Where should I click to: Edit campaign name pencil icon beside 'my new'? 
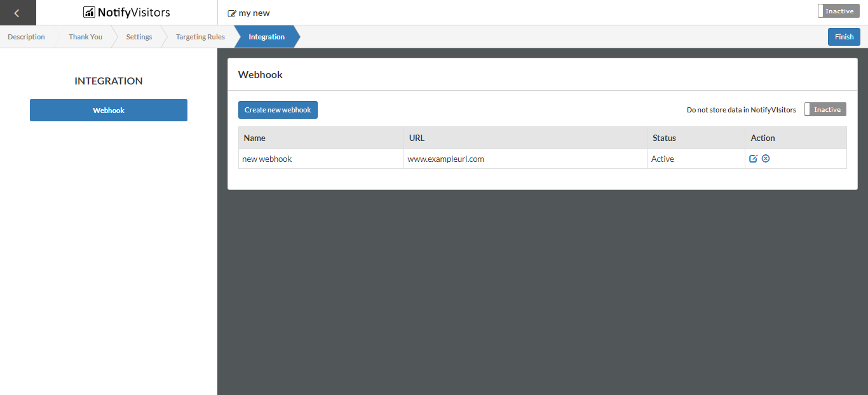pos(232,13)
